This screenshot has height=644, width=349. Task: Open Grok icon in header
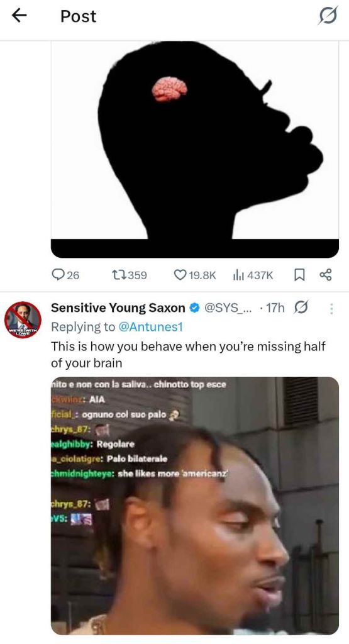pos(328,16)
